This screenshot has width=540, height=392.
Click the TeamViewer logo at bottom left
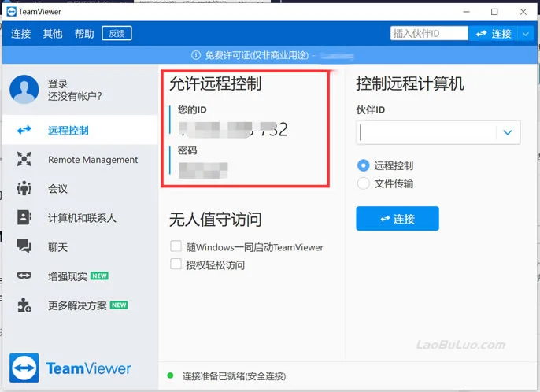coord(70,368)
